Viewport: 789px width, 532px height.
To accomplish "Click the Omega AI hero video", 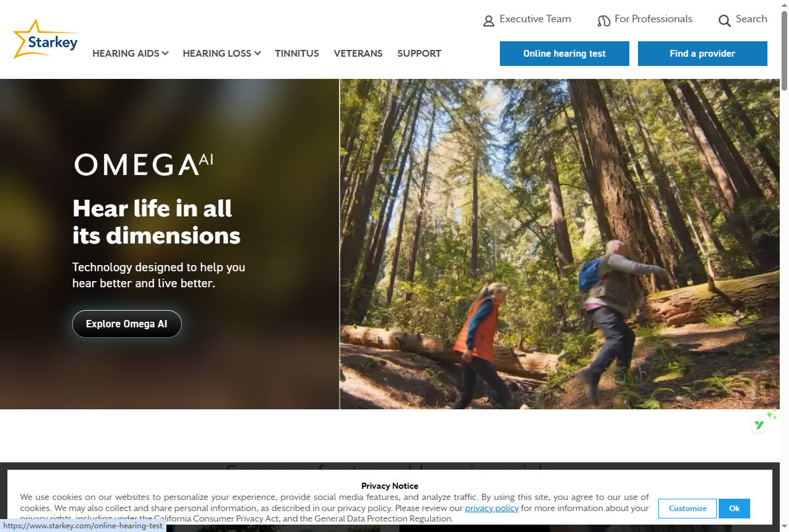I will point(559,243).
